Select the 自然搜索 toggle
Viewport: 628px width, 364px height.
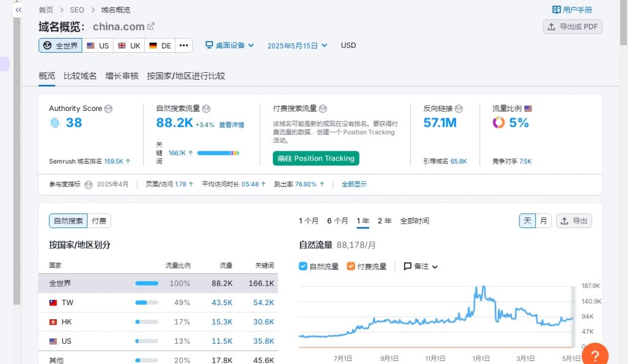point(69,221)
